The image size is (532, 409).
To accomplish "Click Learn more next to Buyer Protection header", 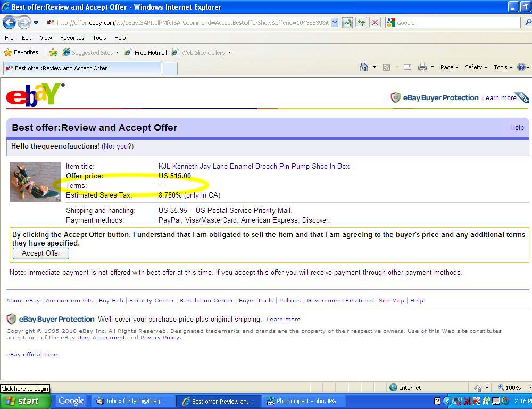I will [x=499, y=98].
